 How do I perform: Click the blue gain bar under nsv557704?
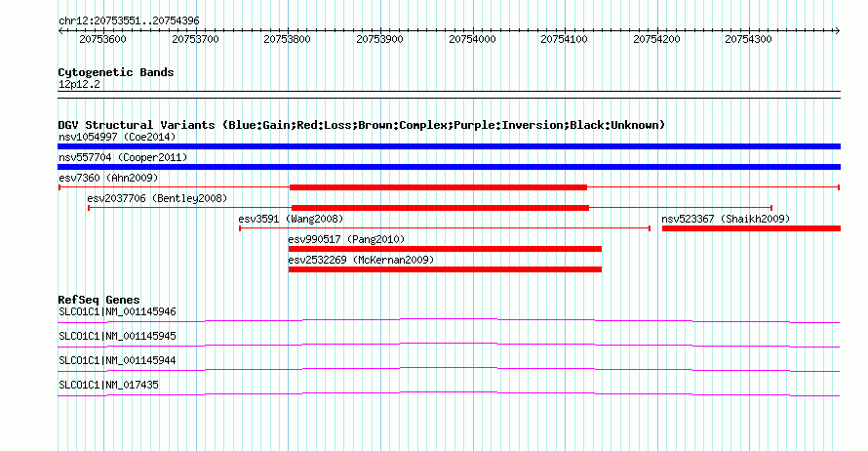[449, 167]
